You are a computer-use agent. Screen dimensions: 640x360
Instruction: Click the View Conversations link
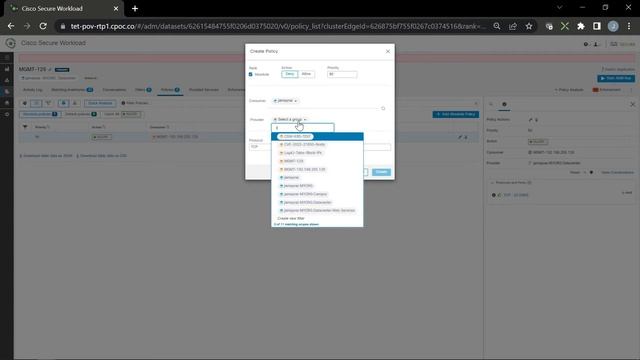click(x=617, y=172)
